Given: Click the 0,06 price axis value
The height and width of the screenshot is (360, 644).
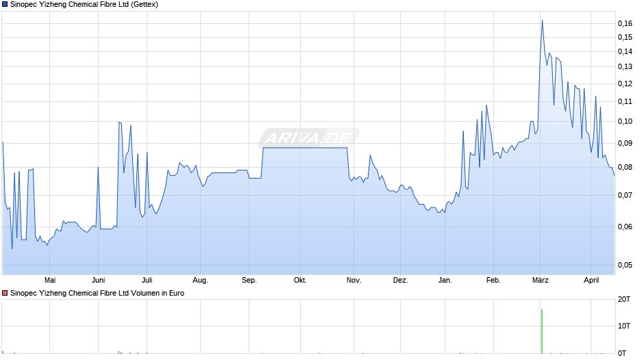Looking at the screenshot, I should coord(625,227).
